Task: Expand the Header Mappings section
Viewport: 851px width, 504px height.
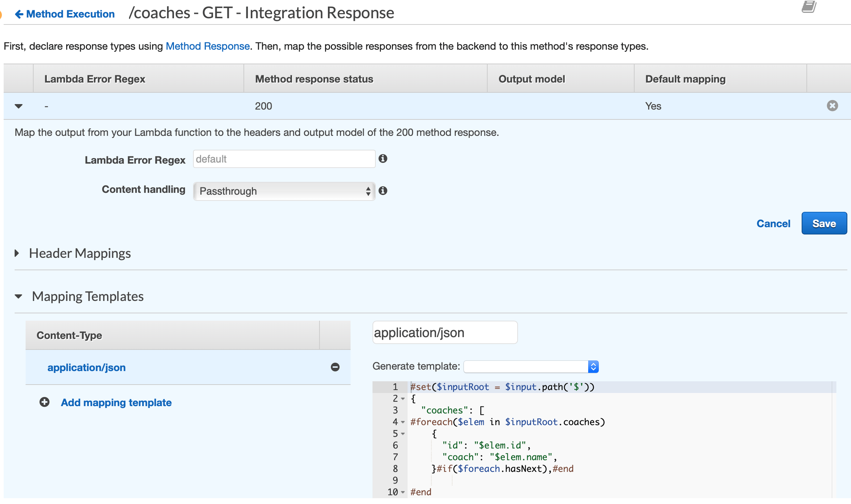Action: pyautogui.click(x=17, y=253)
